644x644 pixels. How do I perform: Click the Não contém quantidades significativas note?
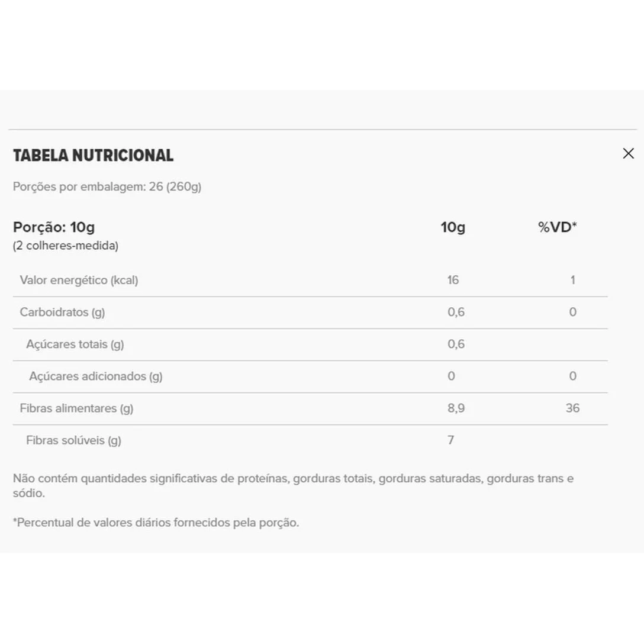(x=293, y=479)
